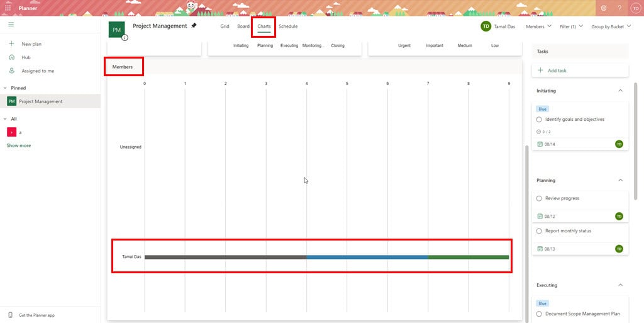Open the TD account avatar in header
This screenshot has width=644, height=323.
click(635, 8)
